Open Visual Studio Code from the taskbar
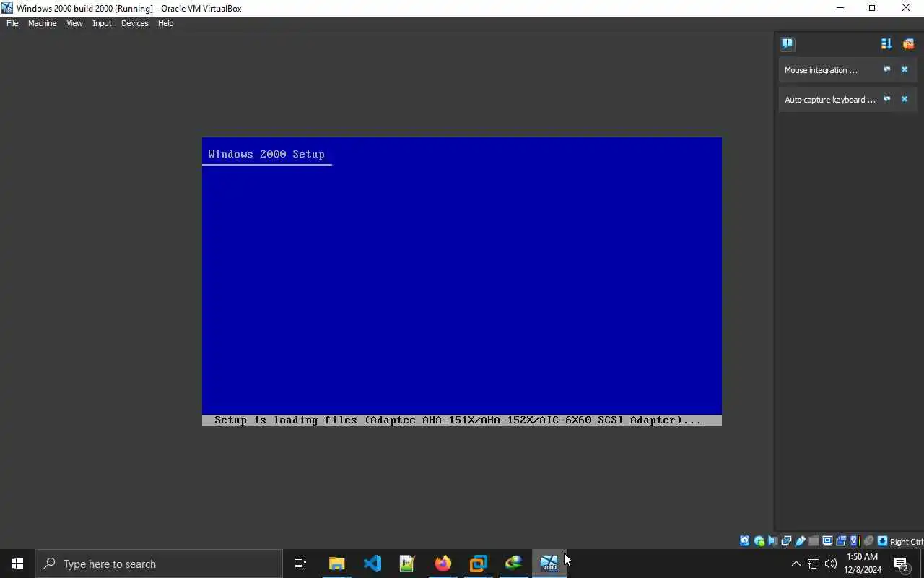 point(372,564)
